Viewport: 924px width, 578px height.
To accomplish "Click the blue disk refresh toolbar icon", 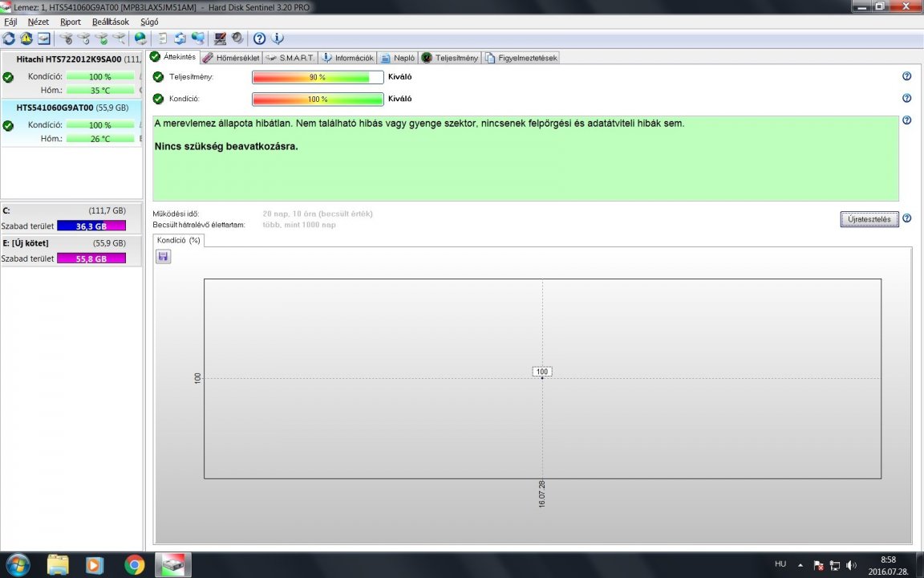I will tap(180, 39).
